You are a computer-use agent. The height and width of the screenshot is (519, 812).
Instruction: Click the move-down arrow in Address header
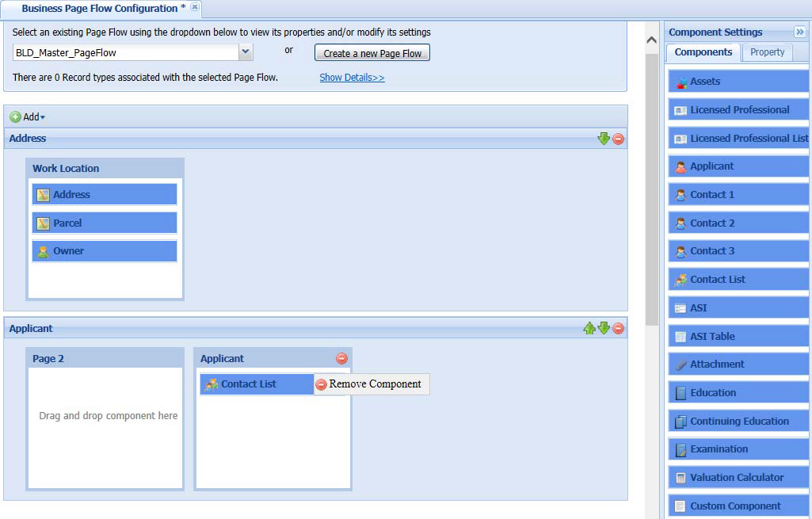pos(604,139)
